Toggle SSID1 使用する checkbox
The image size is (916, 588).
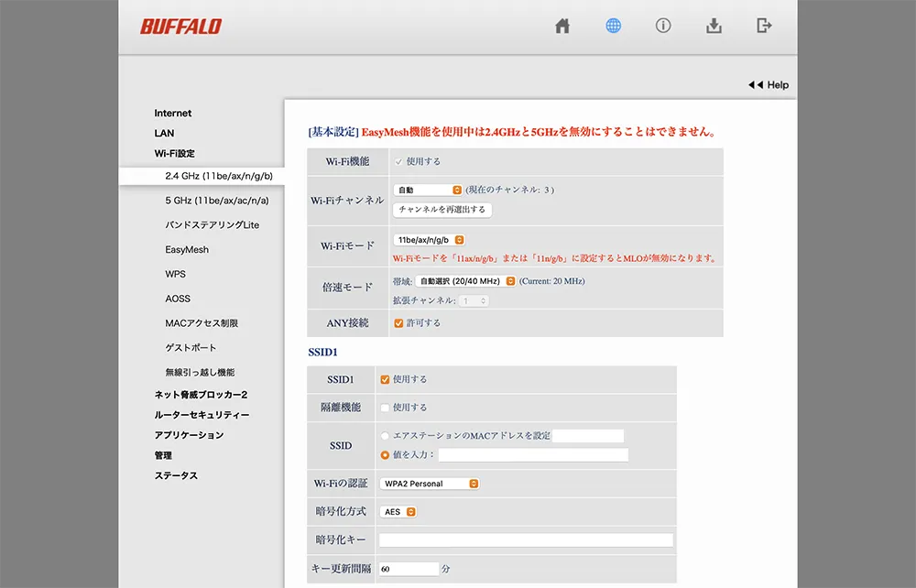(385, 379)
